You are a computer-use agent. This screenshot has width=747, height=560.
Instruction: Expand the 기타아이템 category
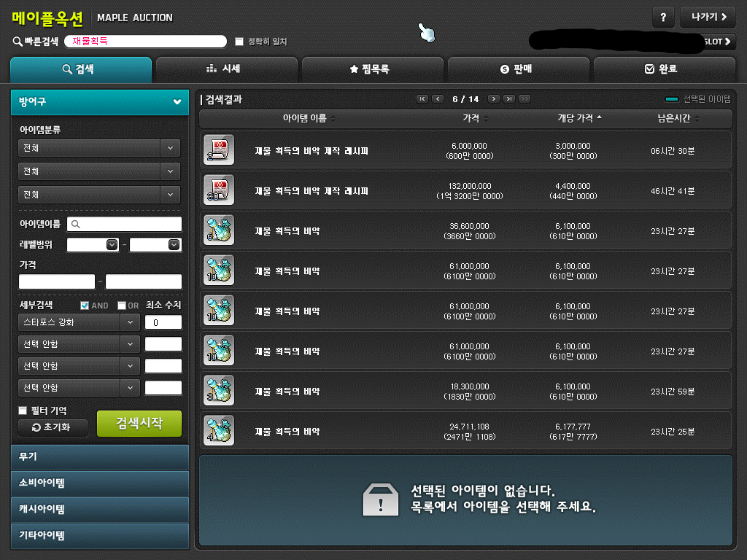tap(99, 535)
